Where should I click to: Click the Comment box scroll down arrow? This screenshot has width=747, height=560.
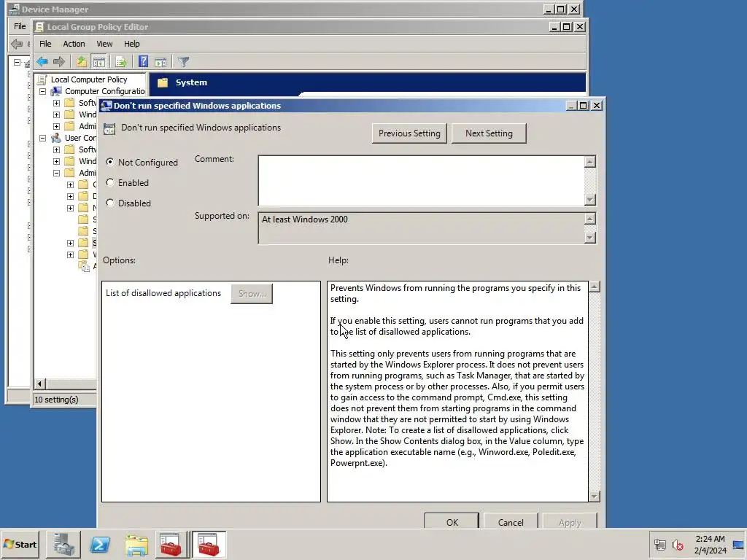coord(589,200)
